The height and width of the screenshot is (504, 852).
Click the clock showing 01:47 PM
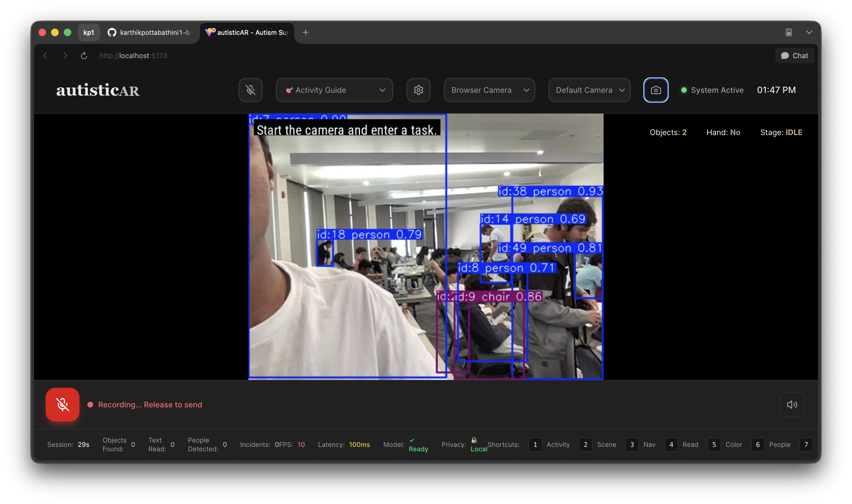tap(776, 90)
